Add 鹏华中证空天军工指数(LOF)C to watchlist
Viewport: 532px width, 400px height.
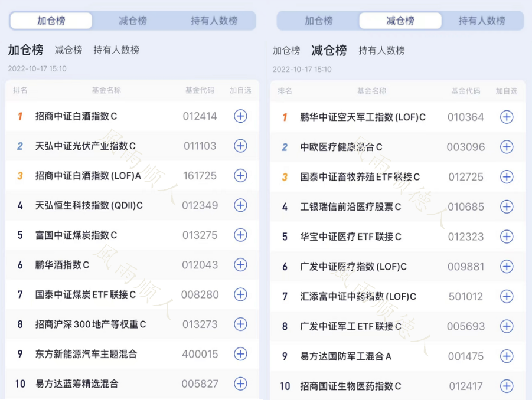point(507,117)
